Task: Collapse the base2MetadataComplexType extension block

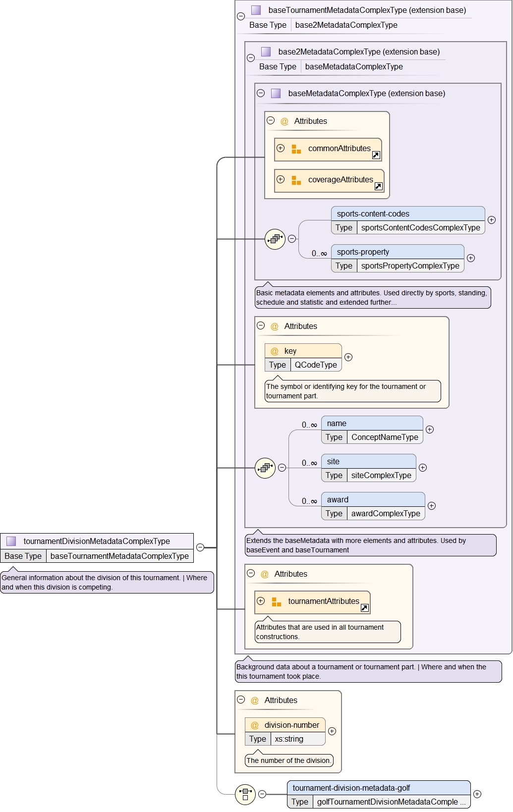Action: click(x=251, y=57)
